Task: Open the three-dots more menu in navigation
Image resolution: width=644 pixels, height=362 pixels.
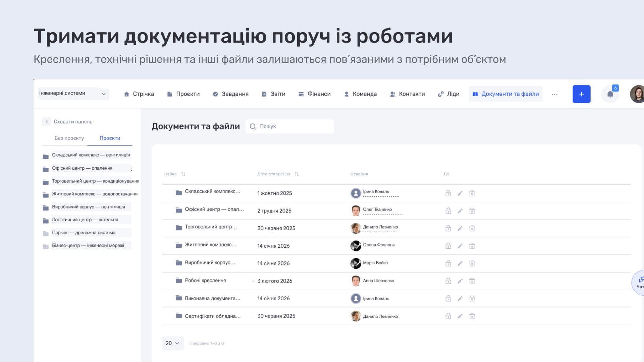Action: pyautogui.click(x=555, y=94)
